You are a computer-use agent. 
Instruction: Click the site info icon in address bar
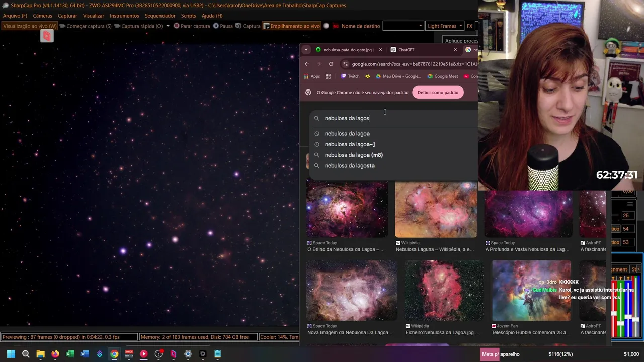[345, 64]
